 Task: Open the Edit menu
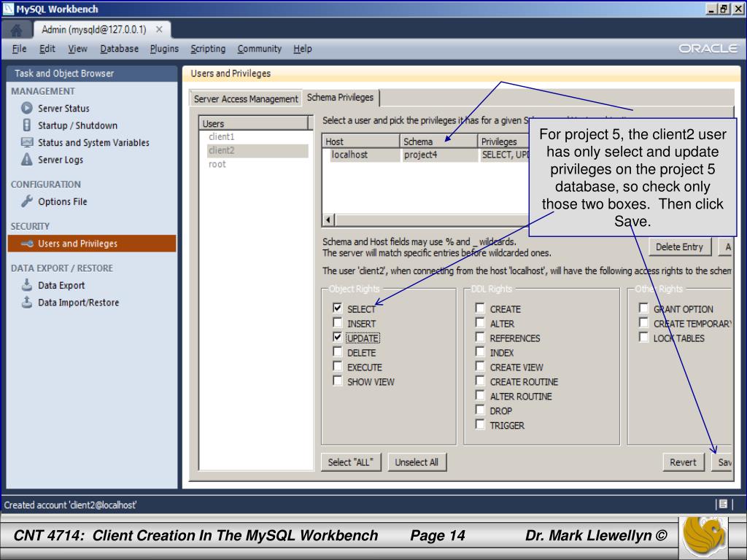47,49
